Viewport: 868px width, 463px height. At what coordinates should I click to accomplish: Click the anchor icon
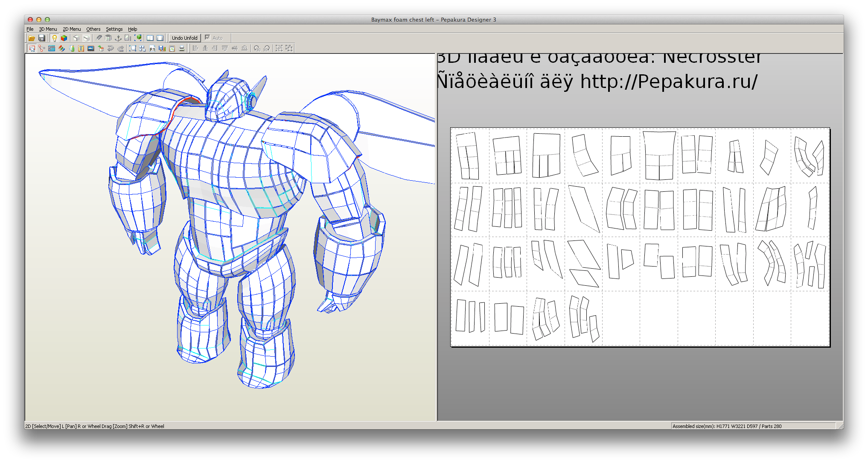point(118,38)
